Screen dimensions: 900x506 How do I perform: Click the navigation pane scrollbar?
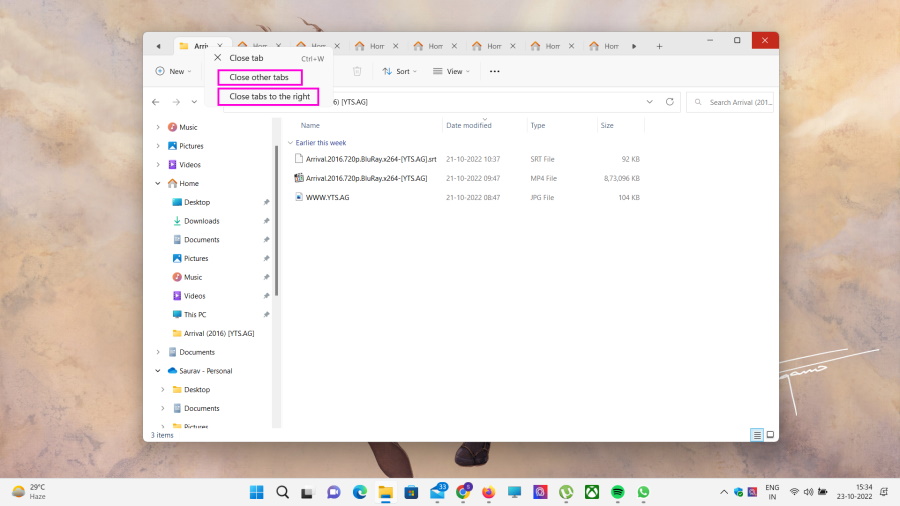277,220
